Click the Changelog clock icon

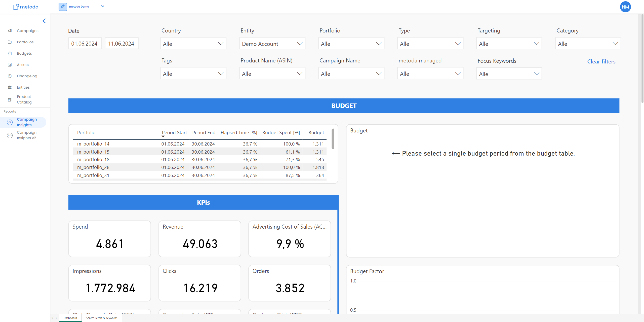click(10, 76)
